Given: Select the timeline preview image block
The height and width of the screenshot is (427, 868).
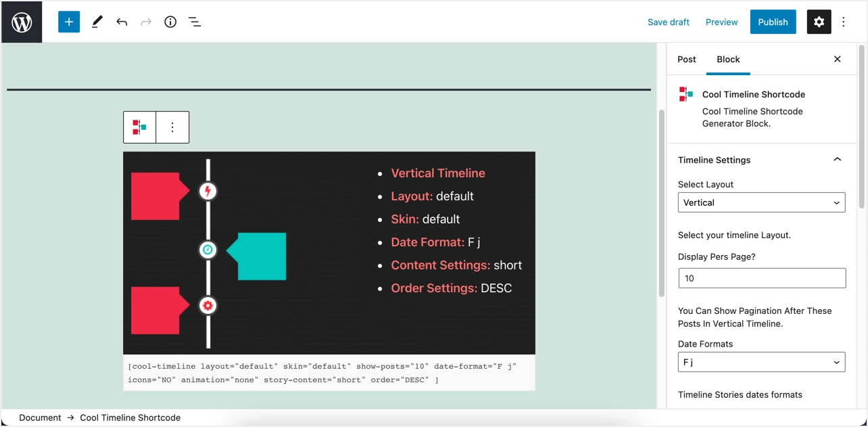Looking at the screenshot, I should point(329,253).
